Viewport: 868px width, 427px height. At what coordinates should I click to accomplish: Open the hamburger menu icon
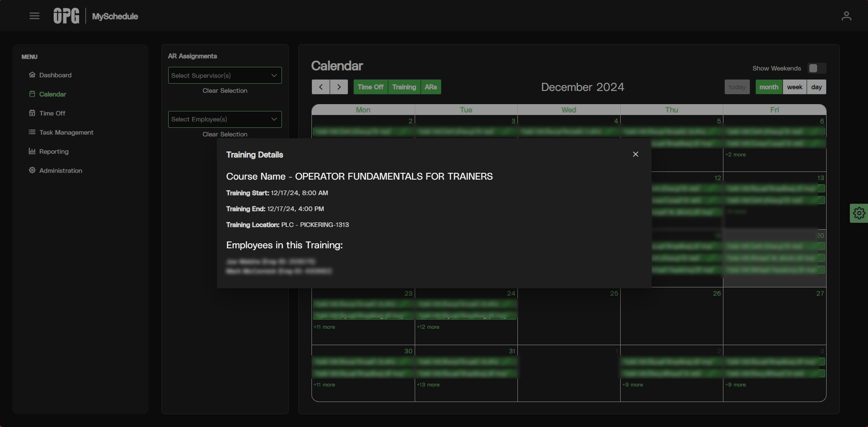[35, 16]
